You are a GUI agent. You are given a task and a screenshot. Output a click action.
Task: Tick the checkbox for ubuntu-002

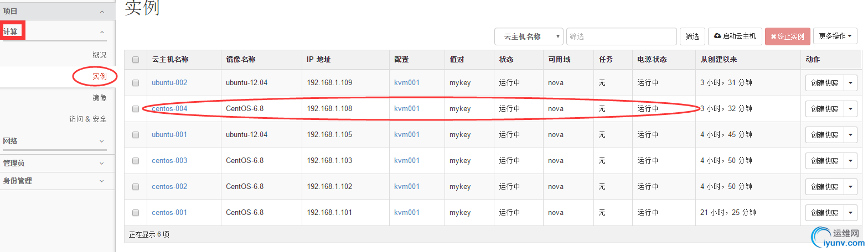tap(136, 83)
